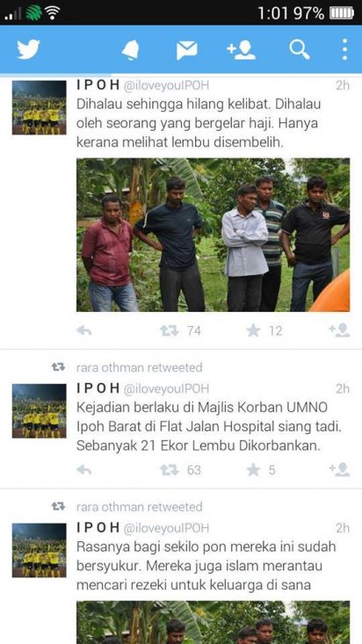362x644 pixels.
Task: Open the add people icon in top bar
Action: [242, 50]
